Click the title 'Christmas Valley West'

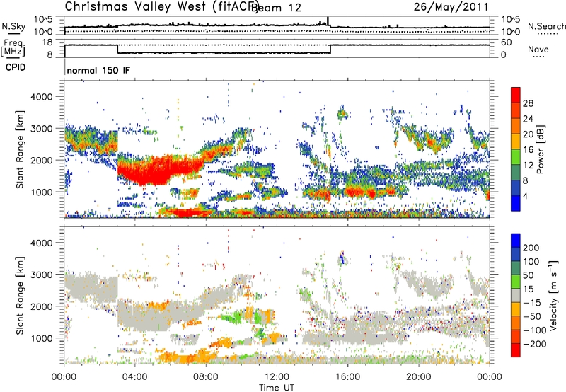135,6
